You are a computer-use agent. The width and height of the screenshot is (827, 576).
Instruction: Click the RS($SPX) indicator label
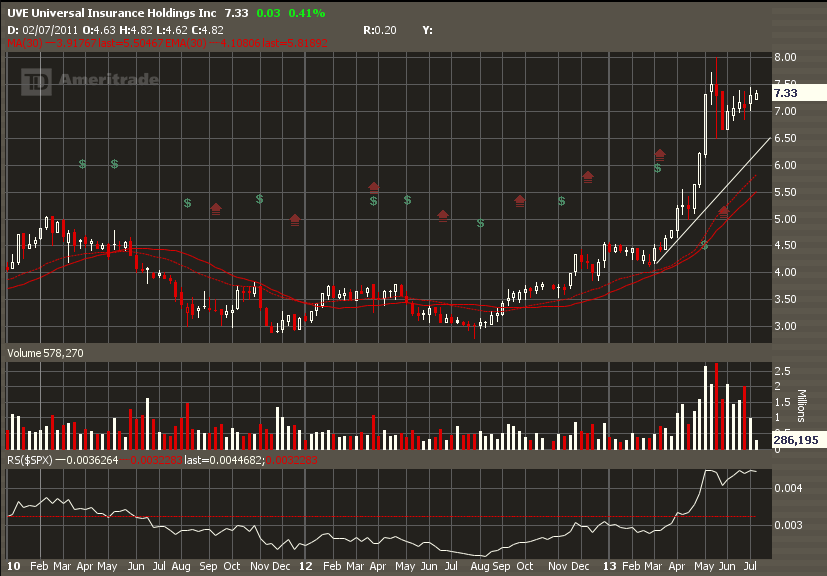tap(32, 460)
